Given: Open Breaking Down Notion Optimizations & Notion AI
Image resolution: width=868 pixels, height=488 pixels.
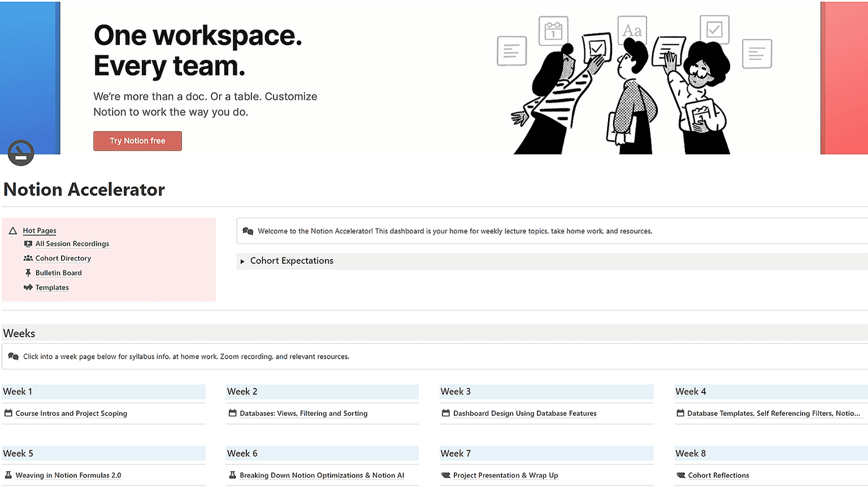Looking at the screenshot, I should click(322, 476).
